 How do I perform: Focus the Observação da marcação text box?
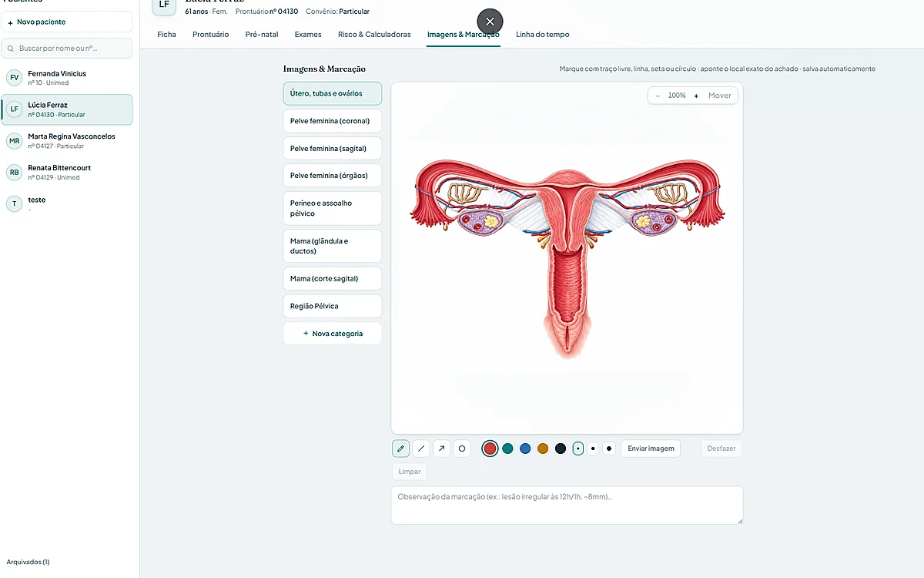567,506
